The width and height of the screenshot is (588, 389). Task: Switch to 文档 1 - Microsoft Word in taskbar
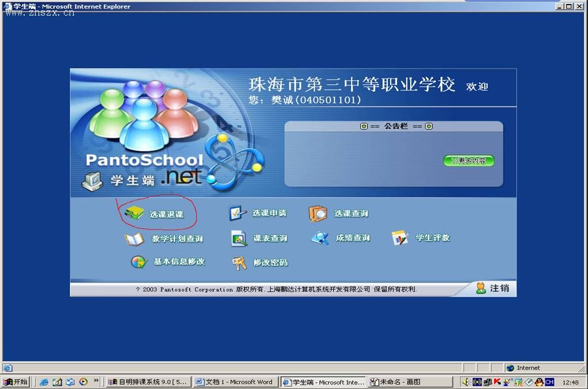[234, 382]
